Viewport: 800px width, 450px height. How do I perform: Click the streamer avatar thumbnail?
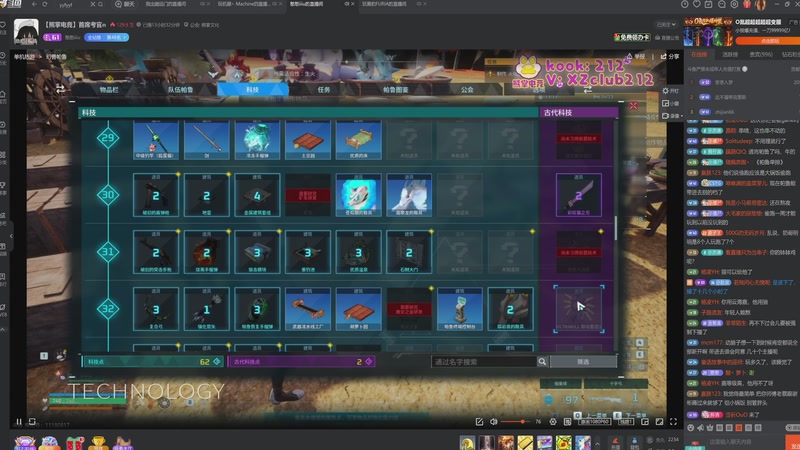click(26, 32)
